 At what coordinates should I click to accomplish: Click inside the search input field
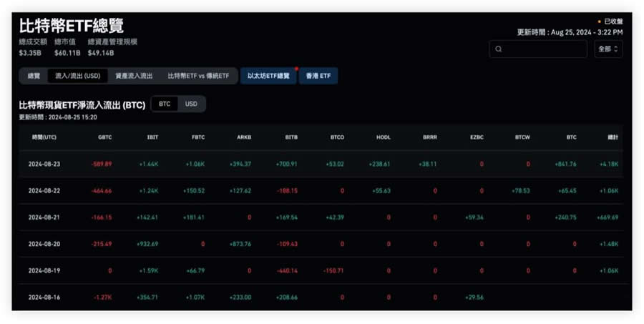[x=544, y=49]
